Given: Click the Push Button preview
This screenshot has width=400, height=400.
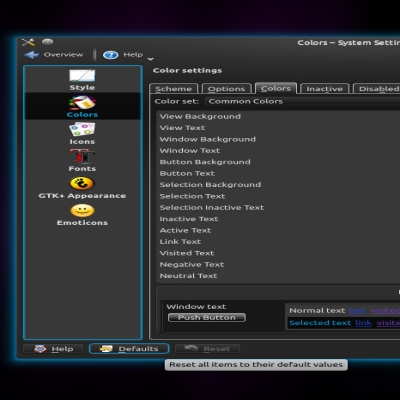Looking at the screenshot, I should [207, 317].
